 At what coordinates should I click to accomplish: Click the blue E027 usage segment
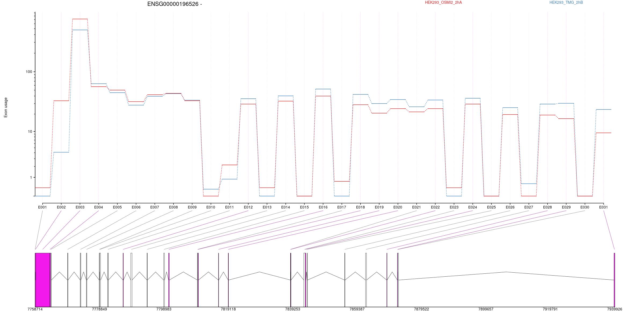(x=529, y=184)
